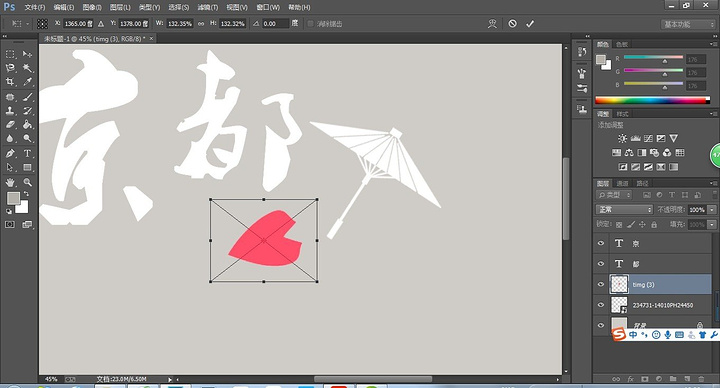Viewport: 720px width, 388px height.
Task: Toggle lock position icon
Action: (x=642, y=225)
